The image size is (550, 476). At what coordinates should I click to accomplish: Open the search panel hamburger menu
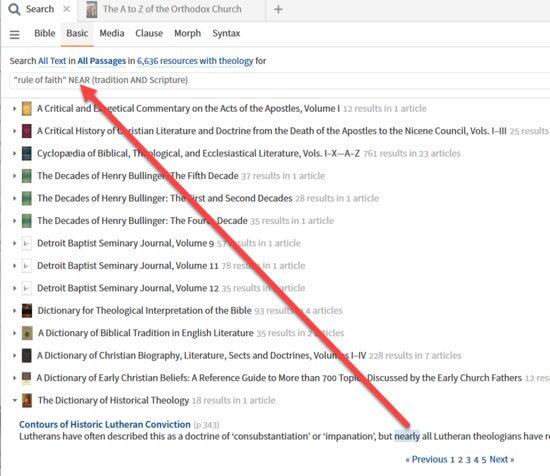[15, 34]
